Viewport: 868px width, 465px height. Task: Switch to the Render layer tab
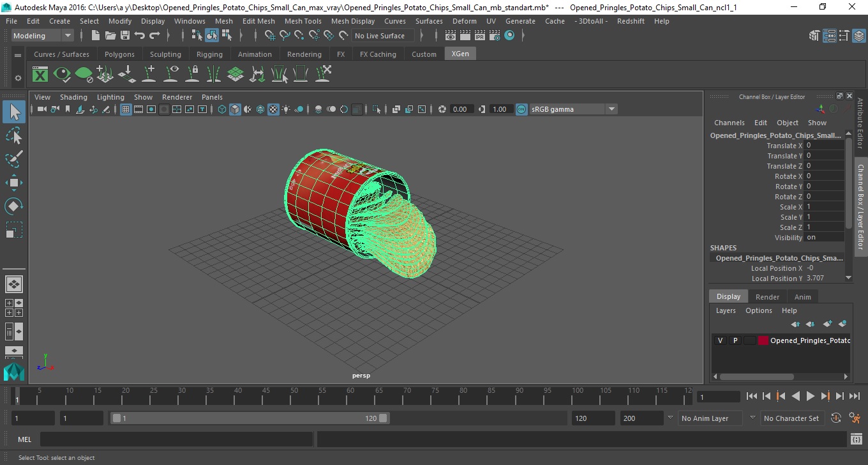pos(767,297)
